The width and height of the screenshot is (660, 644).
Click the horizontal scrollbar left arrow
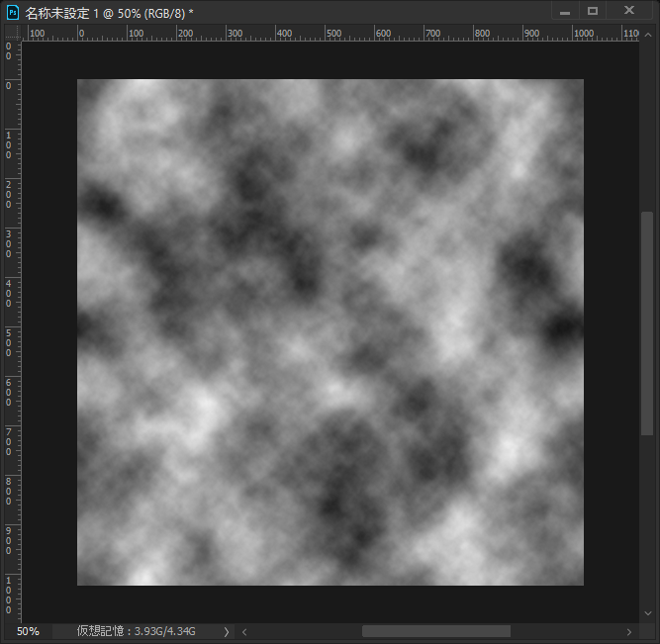pos(244,632)
